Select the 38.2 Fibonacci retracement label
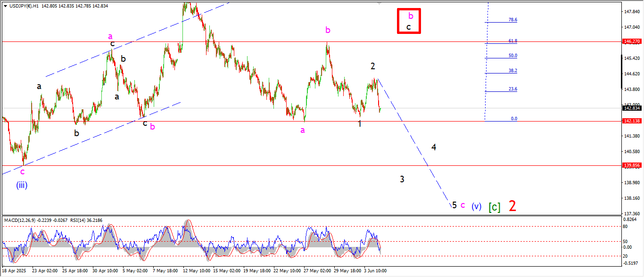This screenshot has height=277, width=644. [512, 71]
